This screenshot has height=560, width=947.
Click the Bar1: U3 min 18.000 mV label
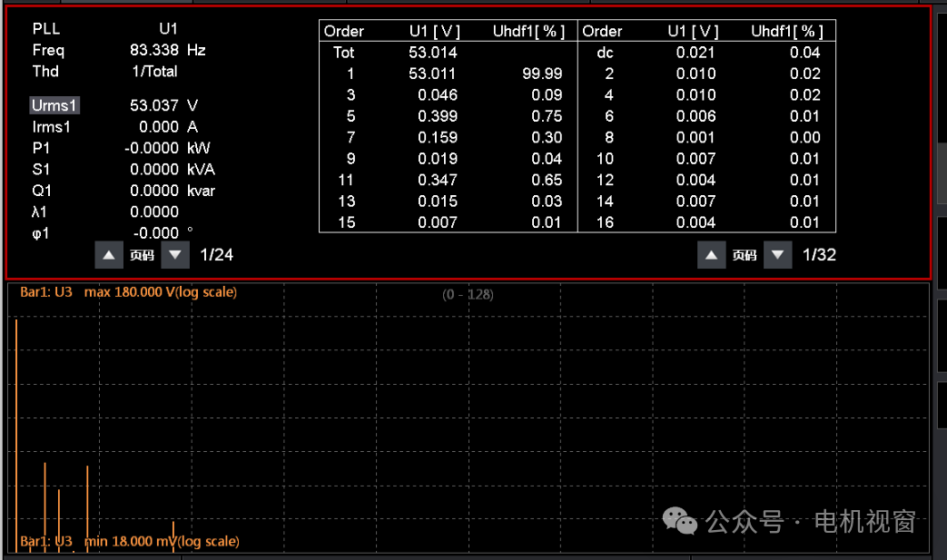tap(130, 541)
